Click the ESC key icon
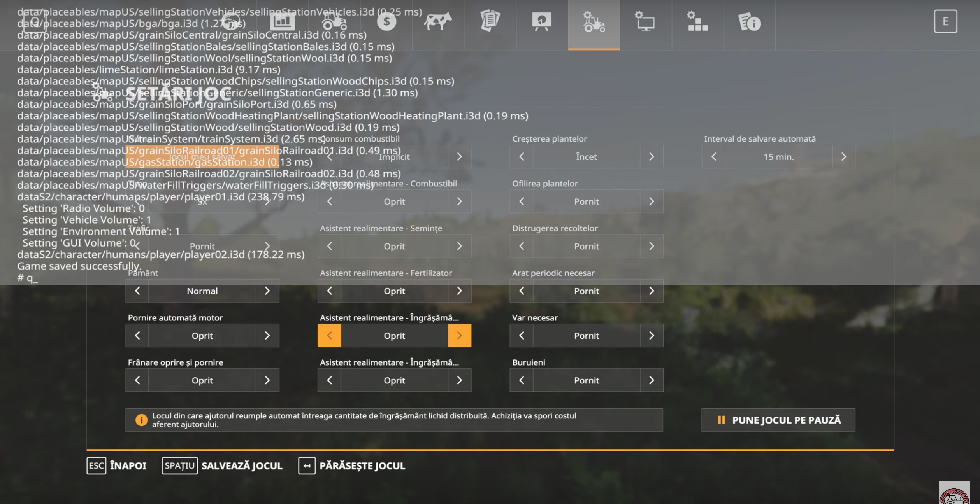The image size is (980, 504). 96,465
